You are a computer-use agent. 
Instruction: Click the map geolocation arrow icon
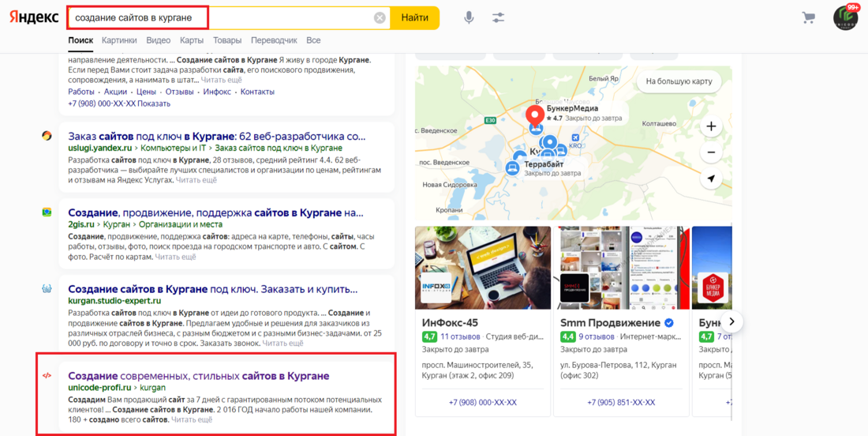711,179
